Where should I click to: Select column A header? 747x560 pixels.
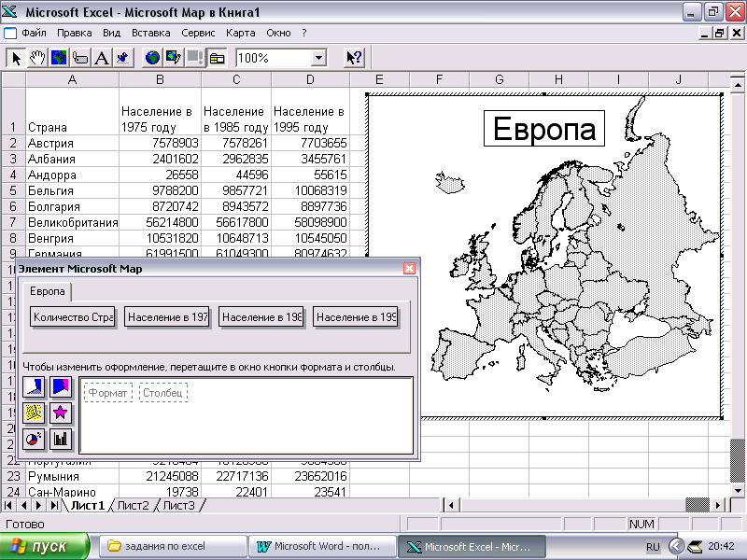(72, 79)
